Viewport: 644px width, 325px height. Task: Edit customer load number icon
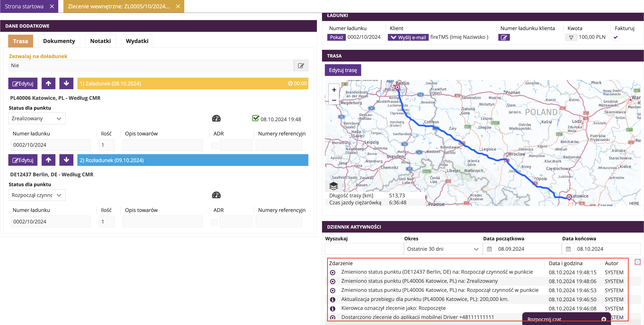[504, 37]
